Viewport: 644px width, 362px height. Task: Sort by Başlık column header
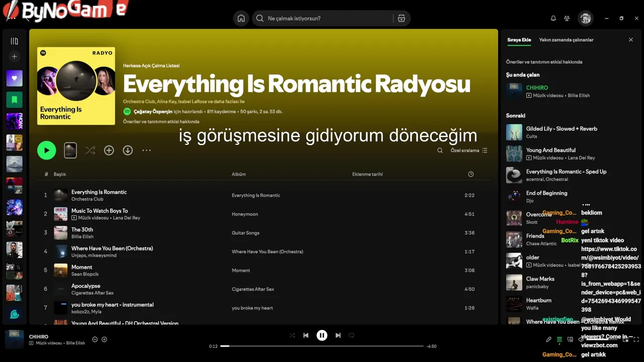tap(60, 174)
